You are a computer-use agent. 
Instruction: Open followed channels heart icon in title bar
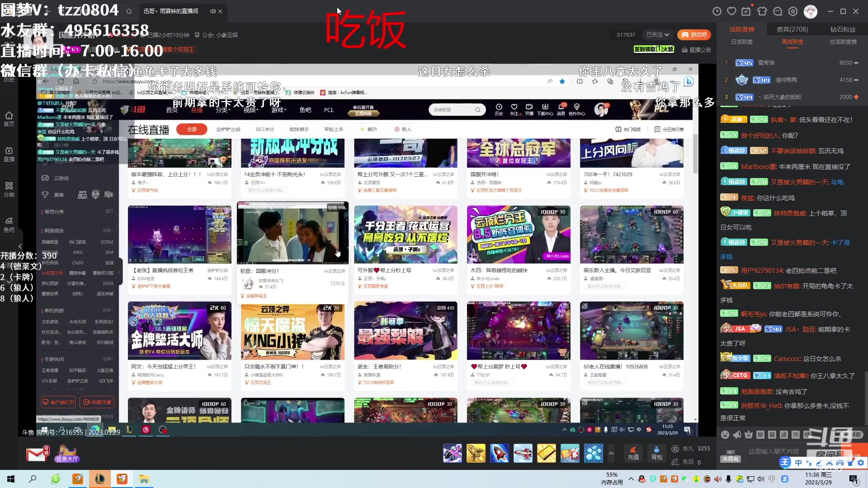(x=731, y=11)
